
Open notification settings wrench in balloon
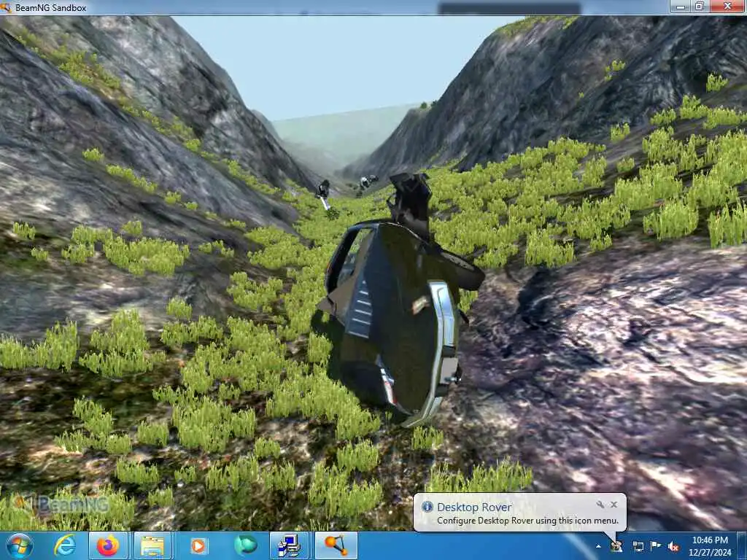tap(600, 505)
